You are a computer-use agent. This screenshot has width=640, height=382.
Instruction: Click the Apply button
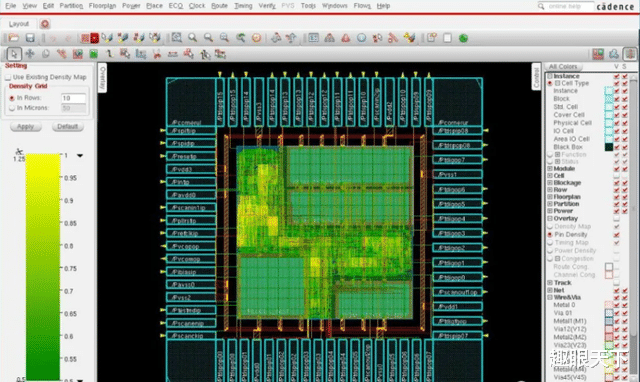[25, 127]
